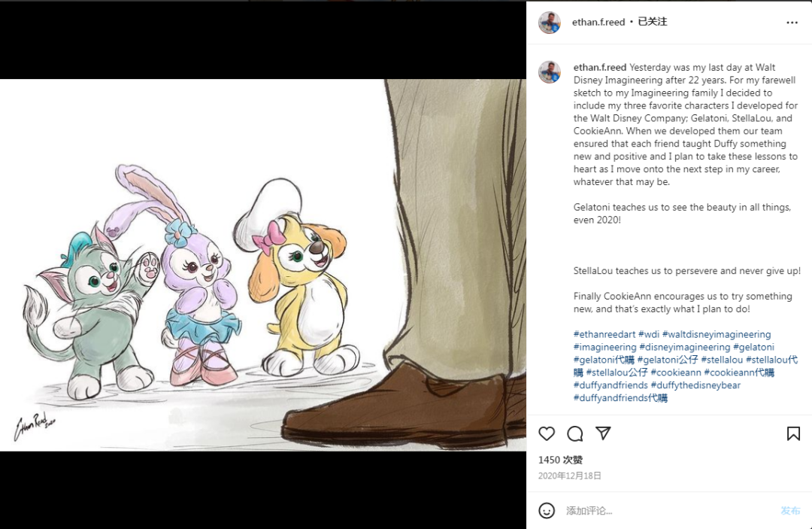Click the 发布 post comment button
This screenshot has height=529, width=812.
click(x=790, y=511)
